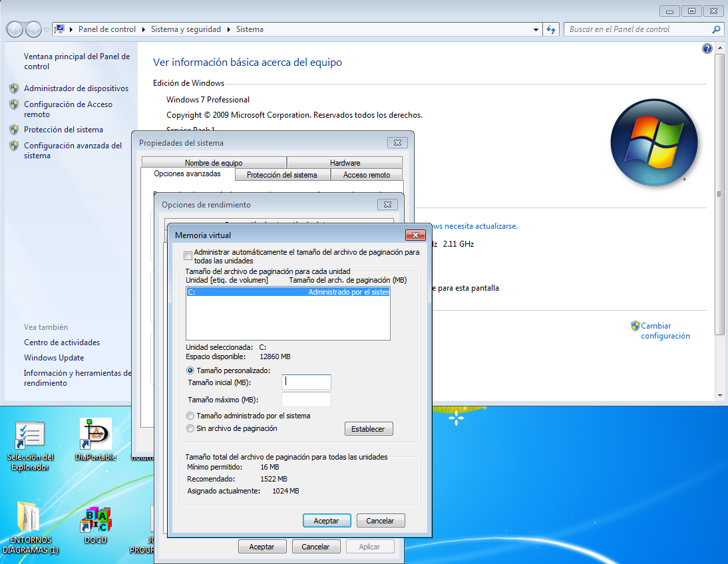Click the scrollbar up arrow in Control Panel
Image resolution: width=728 pixels, height=564 pixels.
coord(719,48)
